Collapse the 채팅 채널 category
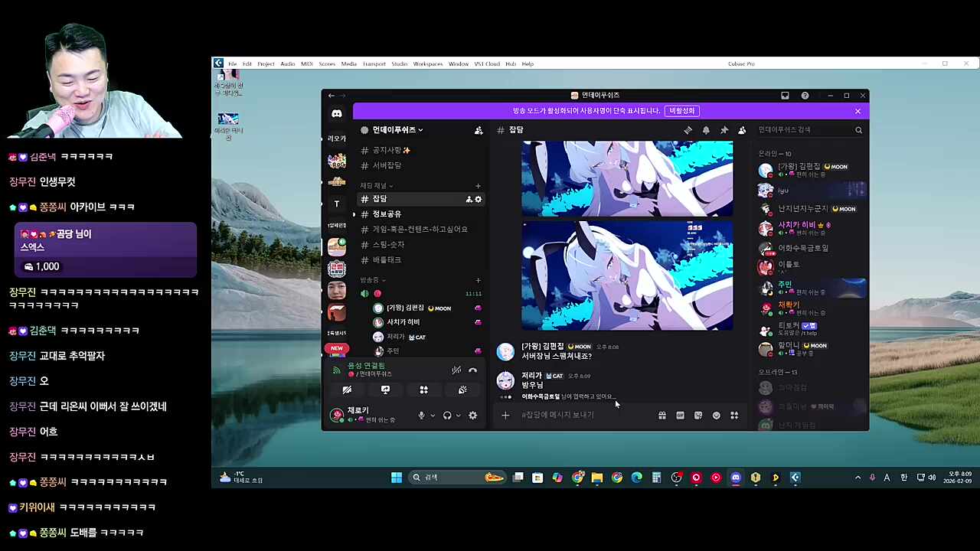 pyautogui.click(x=377, y=185)
